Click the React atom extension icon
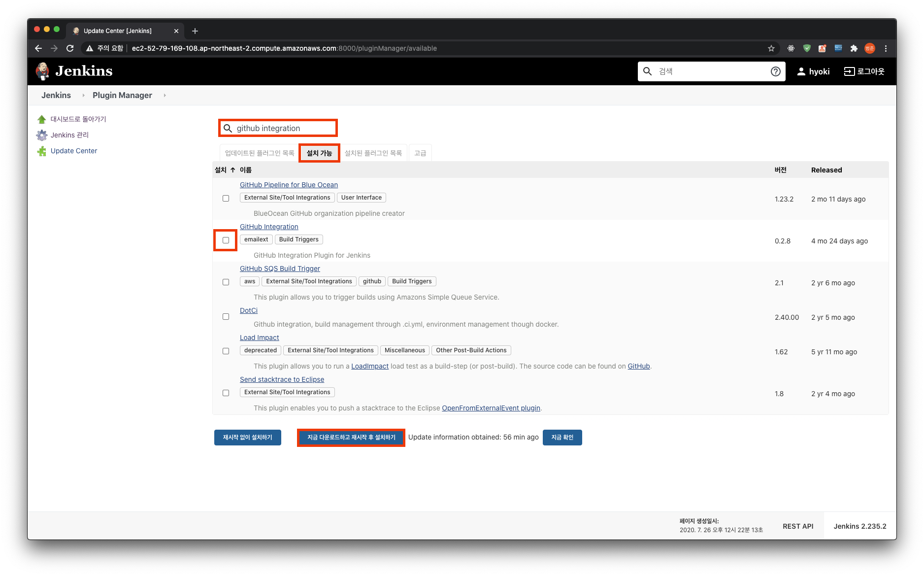The height and width of the screenshot is (576, 924). tap(791, 48)
